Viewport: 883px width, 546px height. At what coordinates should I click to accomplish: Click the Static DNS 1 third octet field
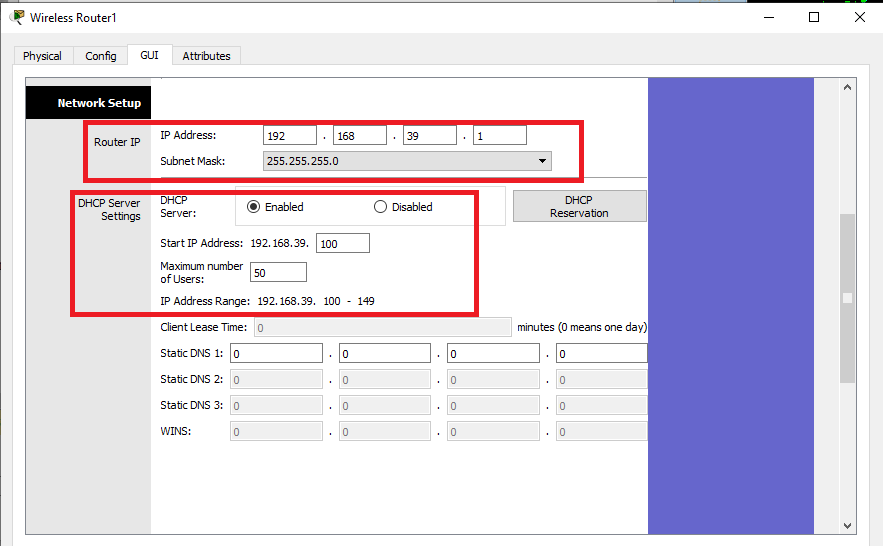493,353
